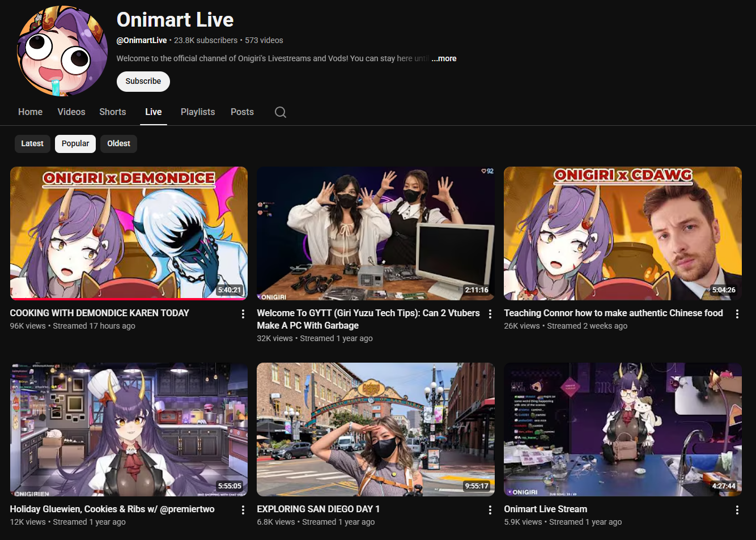Click the Onimart Live channel avatar
Screen dimensions: 756x540
(62, 51)
